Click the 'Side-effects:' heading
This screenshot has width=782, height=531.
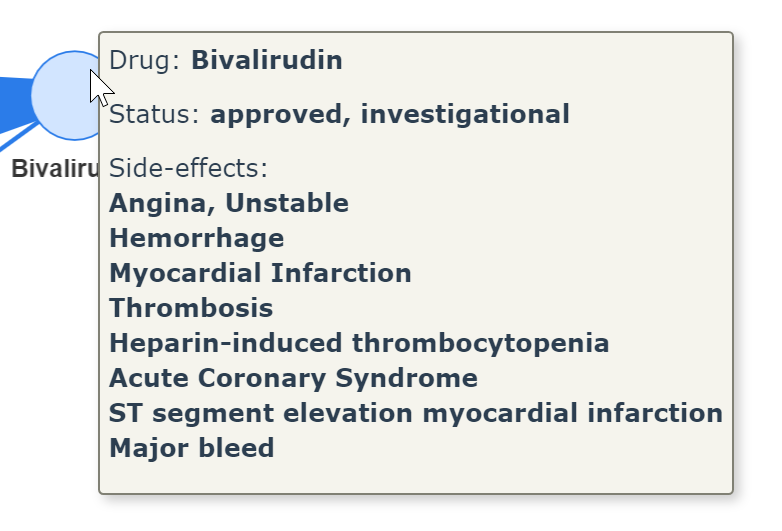pos(189,168)
